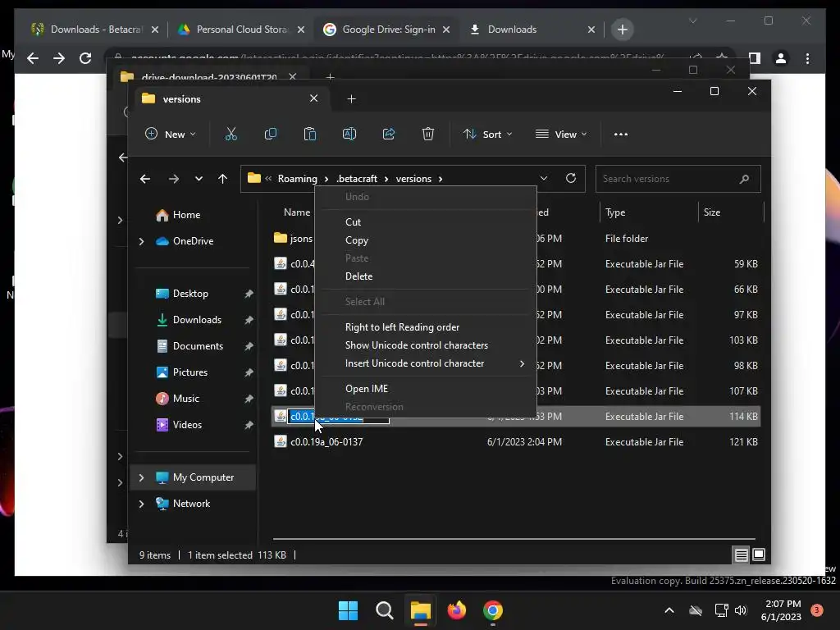840x630 pixels.
Task: Open Chrome from the taskbar
Action: pos(493,610)
